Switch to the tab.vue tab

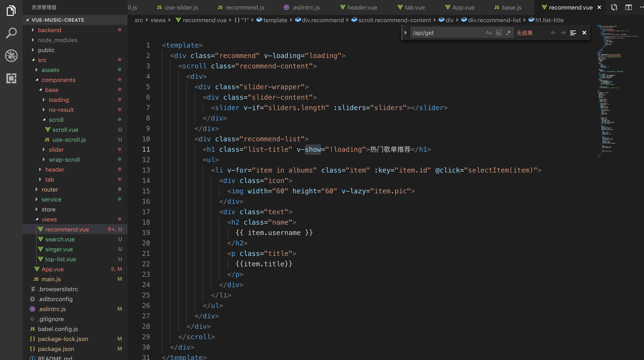point(414,7)
